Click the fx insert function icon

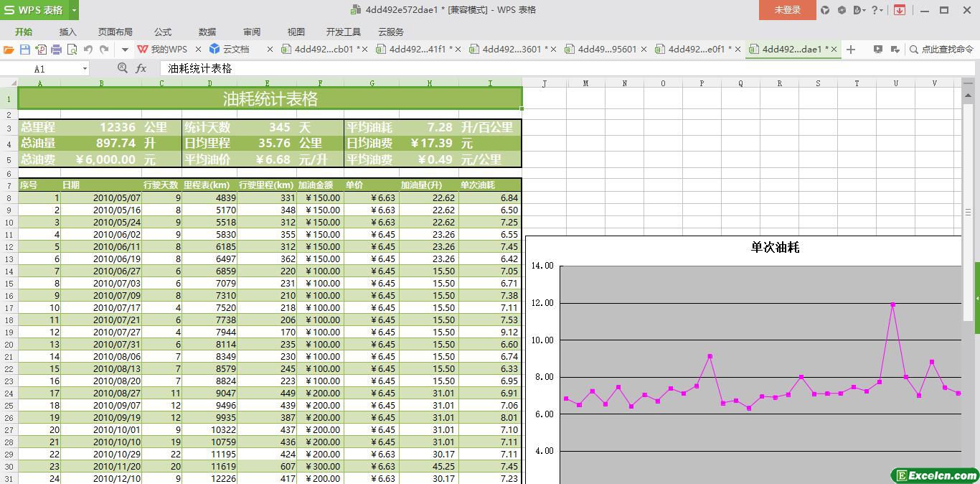141,68
